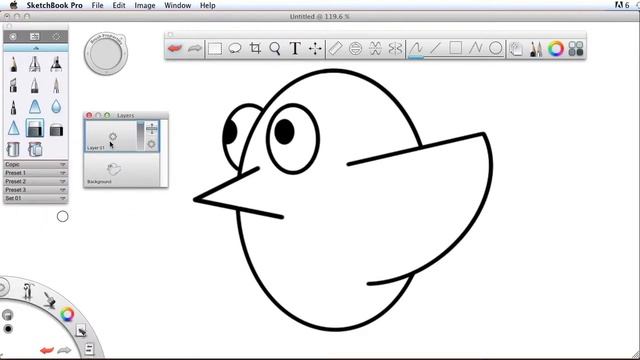Select the chisel-tip pen brush

(13, 86)
